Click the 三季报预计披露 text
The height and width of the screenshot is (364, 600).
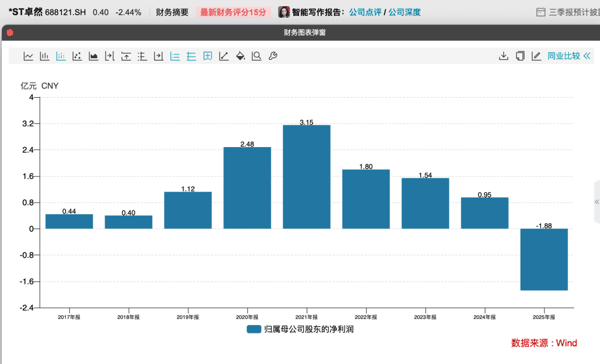(574, 12)
